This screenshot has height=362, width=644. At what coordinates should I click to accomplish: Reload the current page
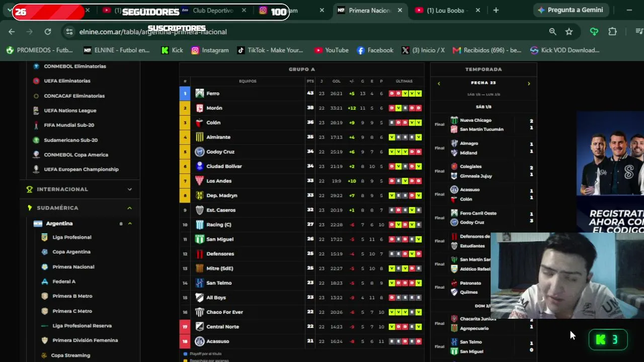click(x=48, y=32)
